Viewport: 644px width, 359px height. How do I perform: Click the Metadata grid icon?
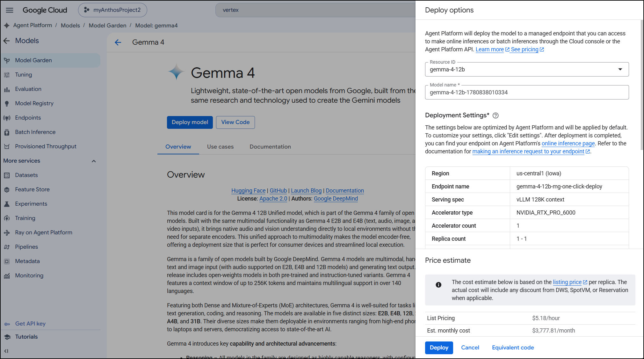7,261
